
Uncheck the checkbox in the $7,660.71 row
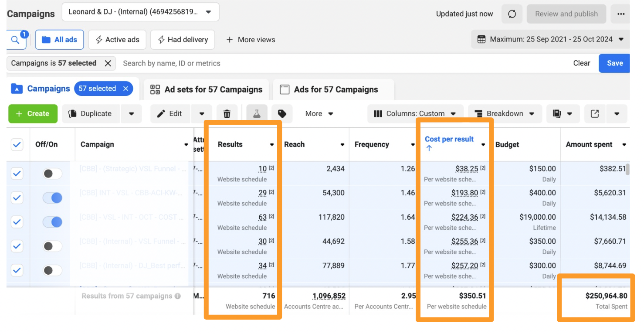click(x=17, y=246)
